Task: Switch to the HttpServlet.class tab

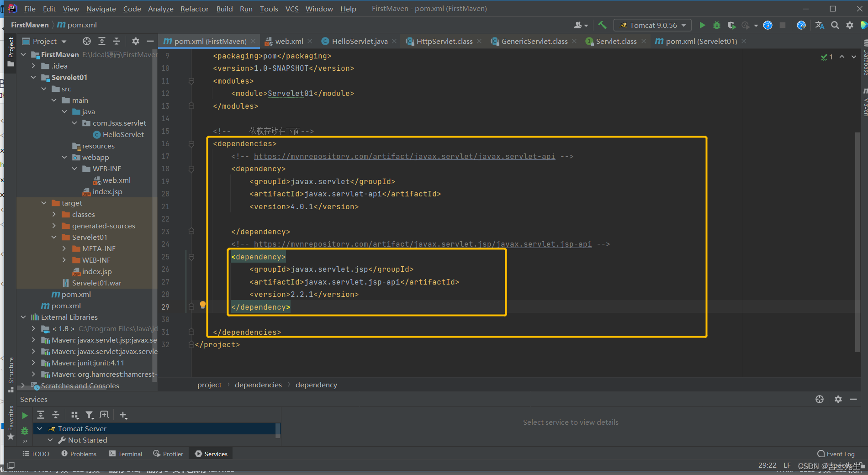Action: [444, 41]
